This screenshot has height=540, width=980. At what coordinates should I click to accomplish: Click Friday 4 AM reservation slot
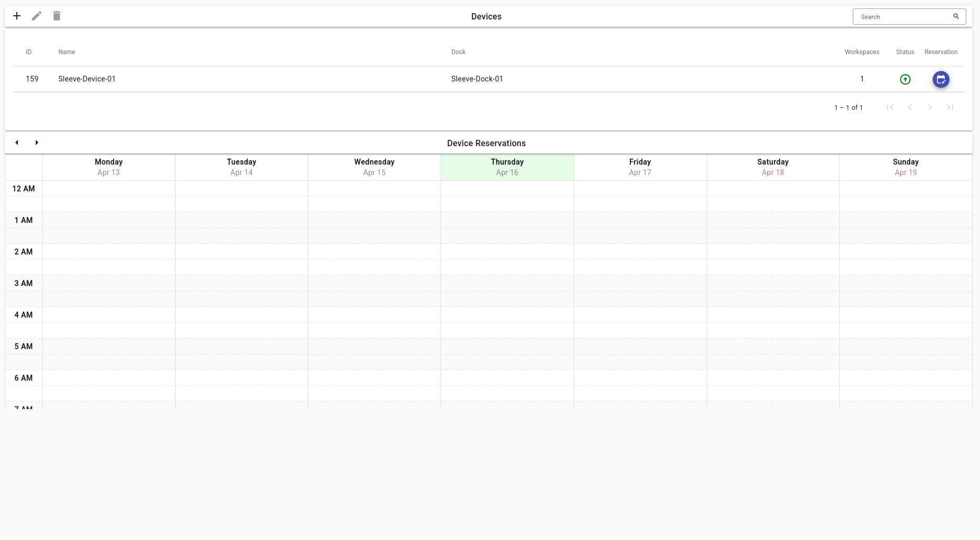640,315
